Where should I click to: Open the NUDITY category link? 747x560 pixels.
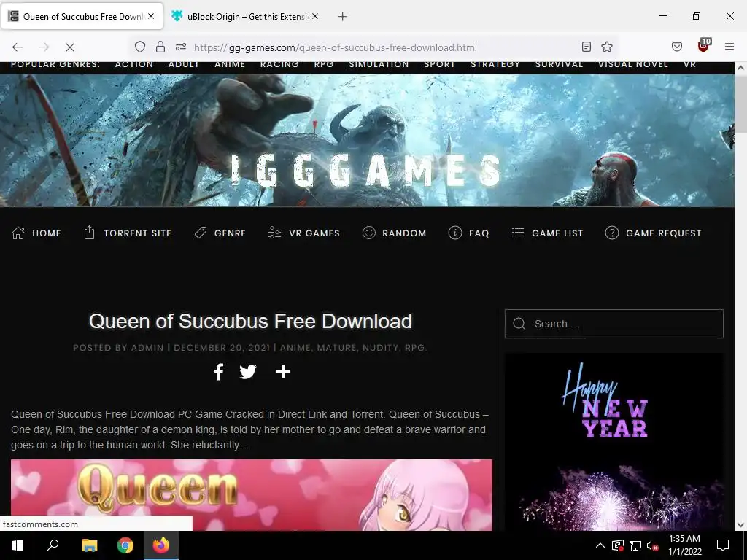click(381, 348)
